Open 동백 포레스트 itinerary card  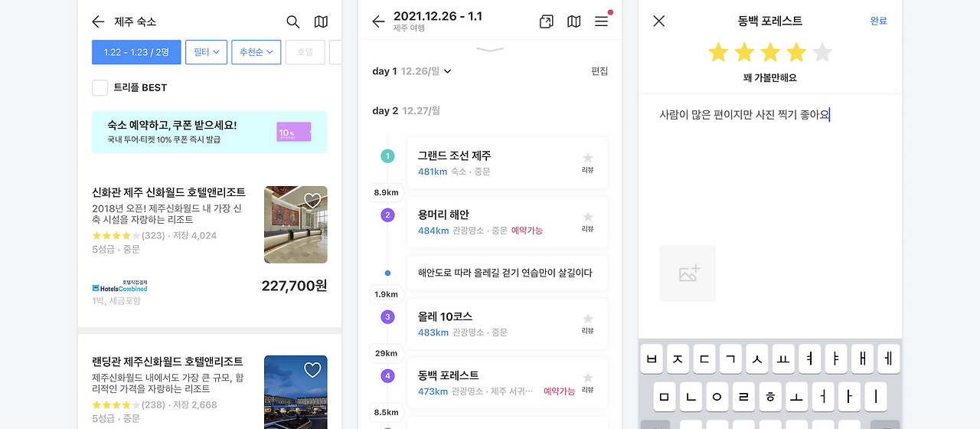tap(507, 382)
